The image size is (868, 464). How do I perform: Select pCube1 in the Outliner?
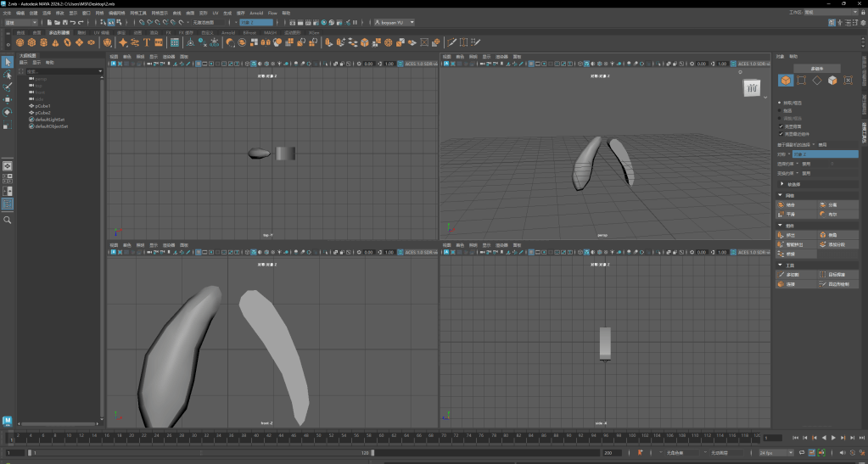(x=42, y=106)
